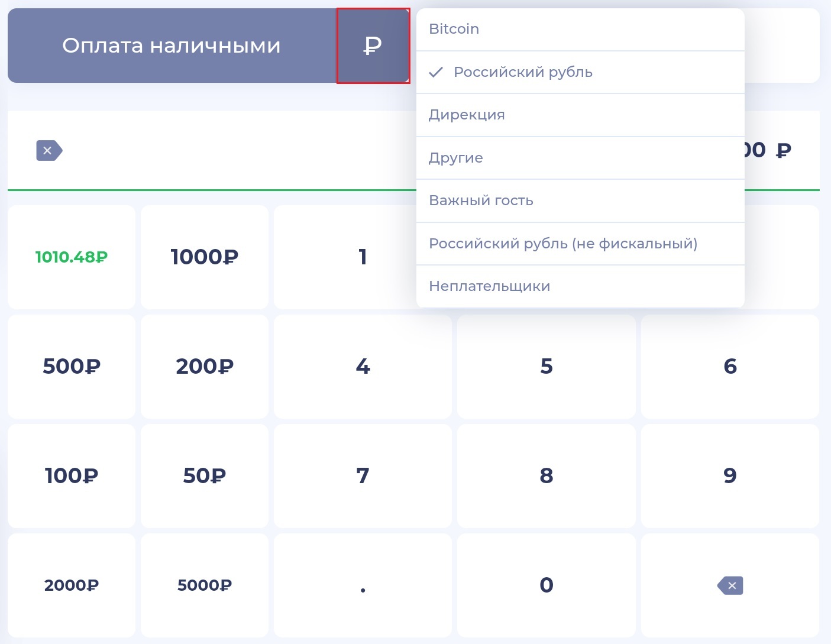Tap the 5000₽ banknote button
The image size is (831, 644).
pos(205,585)
